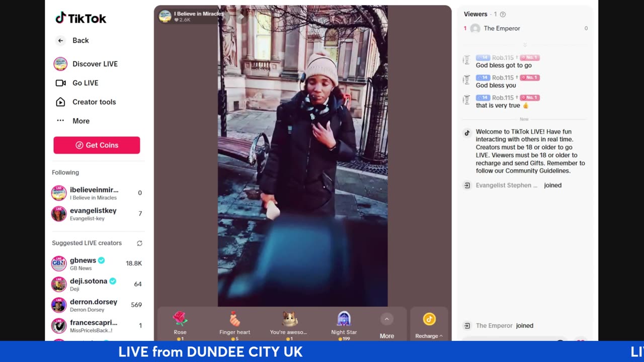The height and width of the screenshot is (362, 644).
Task: Click the Viewers help question icon
Action: point(503,15)
